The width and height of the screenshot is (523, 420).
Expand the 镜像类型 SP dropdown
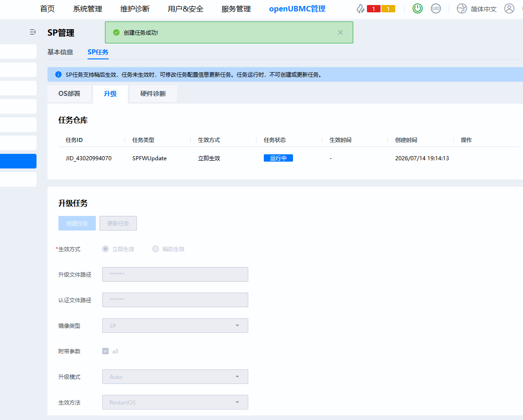click(x=175, y=325)
